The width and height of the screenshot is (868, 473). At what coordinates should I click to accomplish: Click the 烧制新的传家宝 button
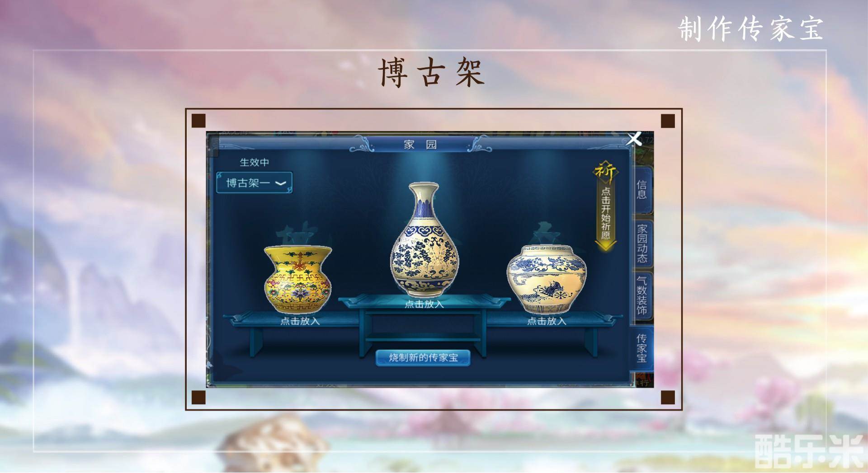(423, 358)
